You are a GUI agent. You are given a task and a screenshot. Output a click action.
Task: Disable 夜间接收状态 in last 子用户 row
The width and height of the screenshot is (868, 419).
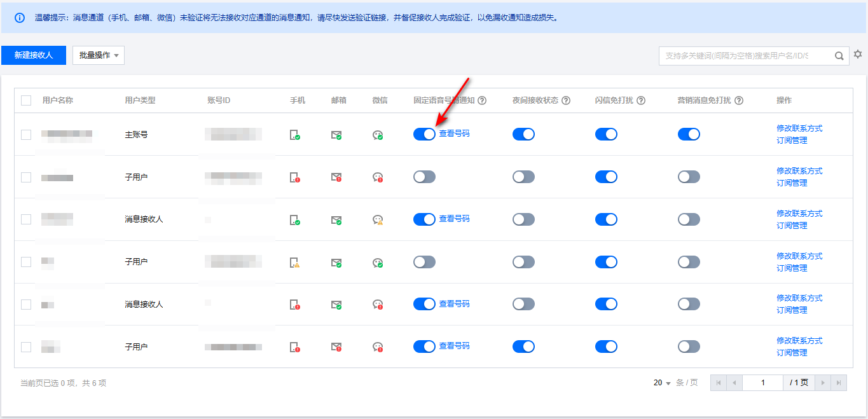click(523, 347)
